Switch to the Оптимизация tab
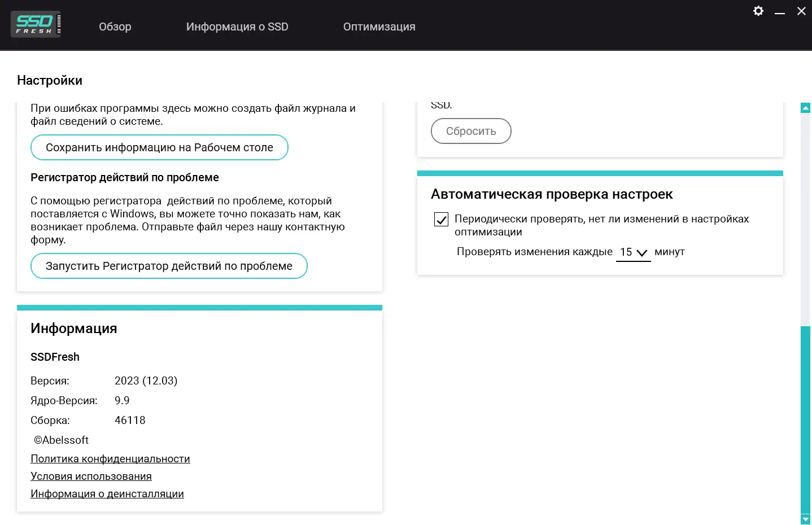Viewport: 812px width, 525px height. click(x=379, y=27)
